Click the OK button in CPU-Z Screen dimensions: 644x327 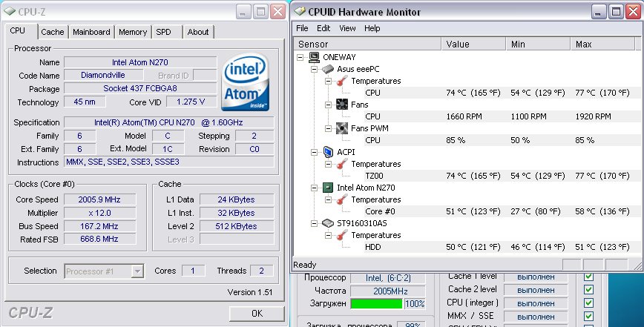pyautogui.click(x=257, y=314)
